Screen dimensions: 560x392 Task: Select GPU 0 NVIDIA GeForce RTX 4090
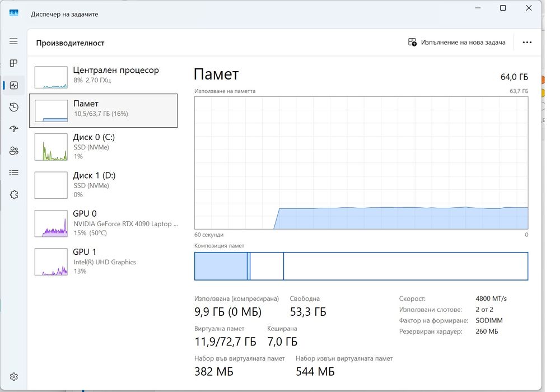[104, 223]
